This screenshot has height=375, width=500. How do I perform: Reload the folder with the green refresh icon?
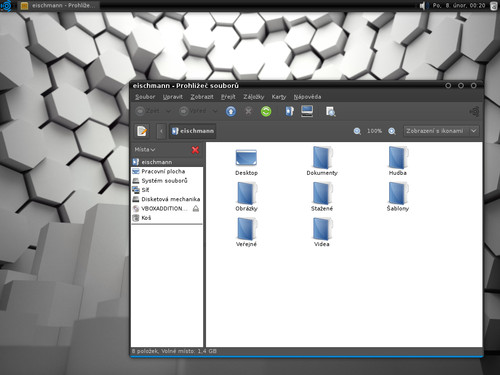point(266,111)
